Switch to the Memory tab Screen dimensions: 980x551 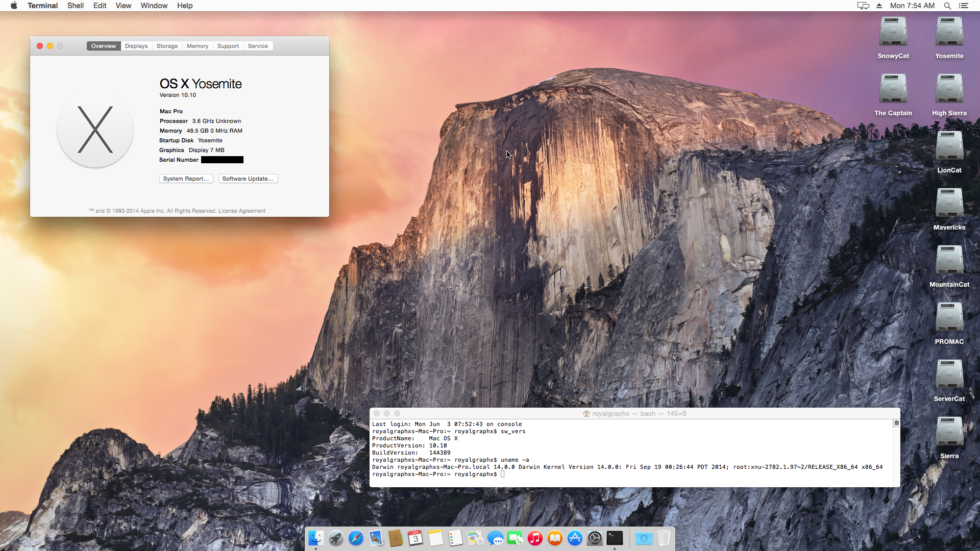pos(198,46)
